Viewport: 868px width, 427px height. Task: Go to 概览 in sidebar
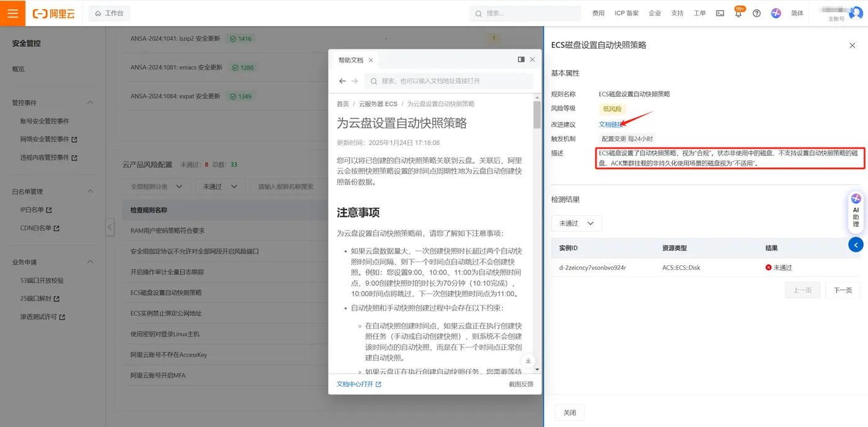(x=19, y=69)
